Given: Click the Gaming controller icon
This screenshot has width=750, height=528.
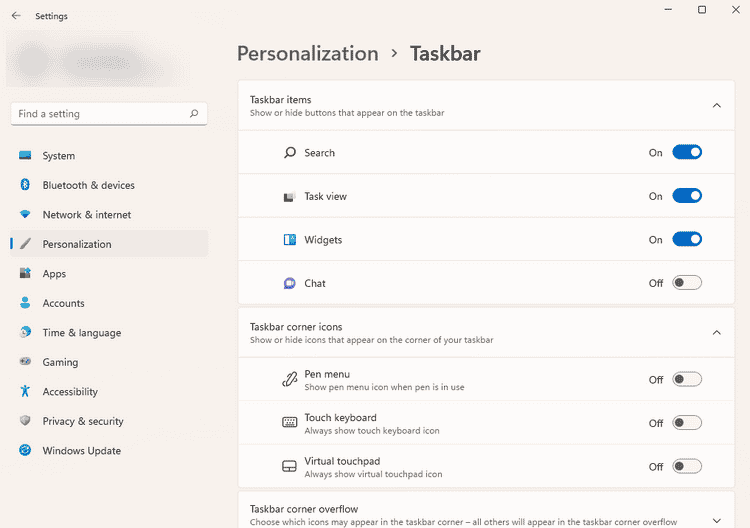Looking at the screenshot, I should (25, 362).
